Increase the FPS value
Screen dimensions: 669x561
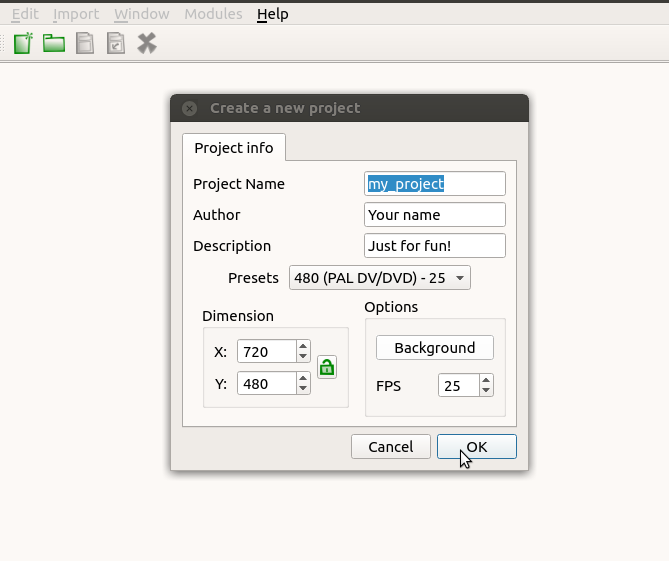click(x=486, y=380)
